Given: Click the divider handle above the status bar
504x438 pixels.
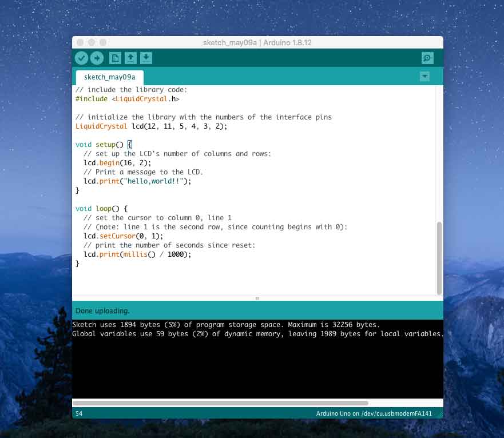Looking at the screenshot, I should [257, 298].
